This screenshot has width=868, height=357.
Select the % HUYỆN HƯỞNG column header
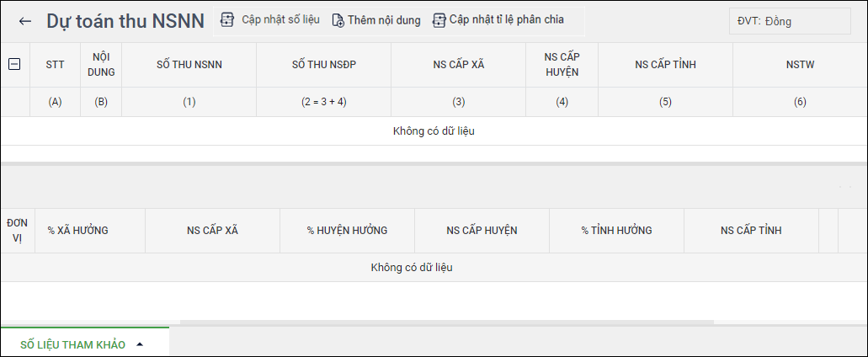(x=347, y=231)
